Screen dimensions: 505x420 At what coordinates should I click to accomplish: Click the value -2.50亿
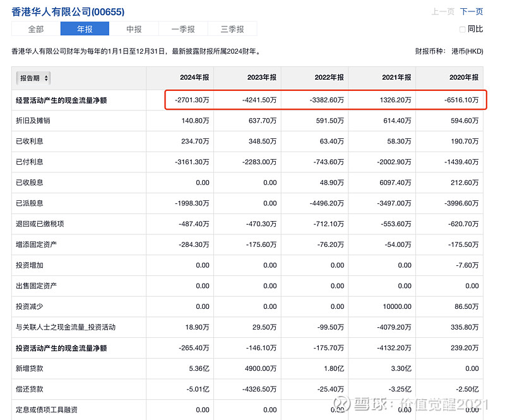467,389
